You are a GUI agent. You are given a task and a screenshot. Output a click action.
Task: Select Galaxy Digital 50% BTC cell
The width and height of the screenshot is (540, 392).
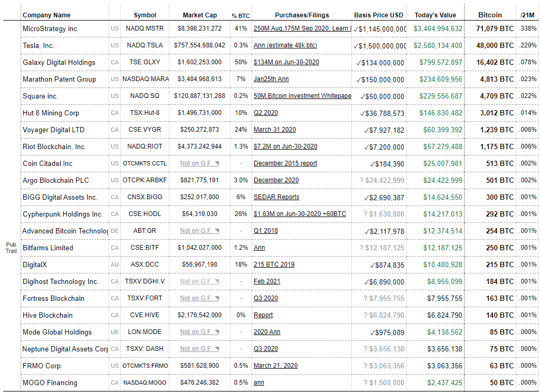click(x=240, y=62)
